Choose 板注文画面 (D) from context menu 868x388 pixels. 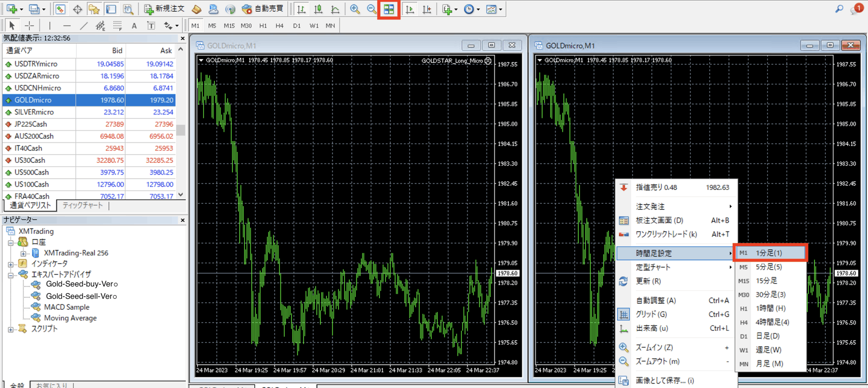point(677,220)
